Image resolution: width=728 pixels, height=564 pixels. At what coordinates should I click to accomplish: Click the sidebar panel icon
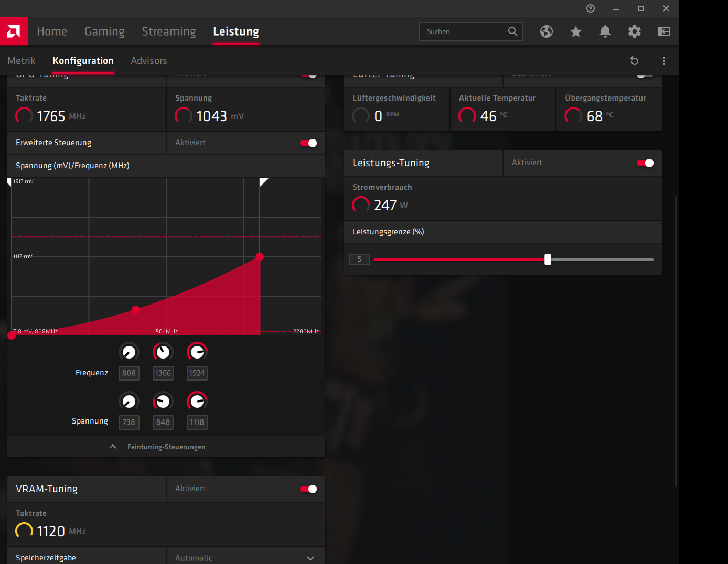click(663, 31)
